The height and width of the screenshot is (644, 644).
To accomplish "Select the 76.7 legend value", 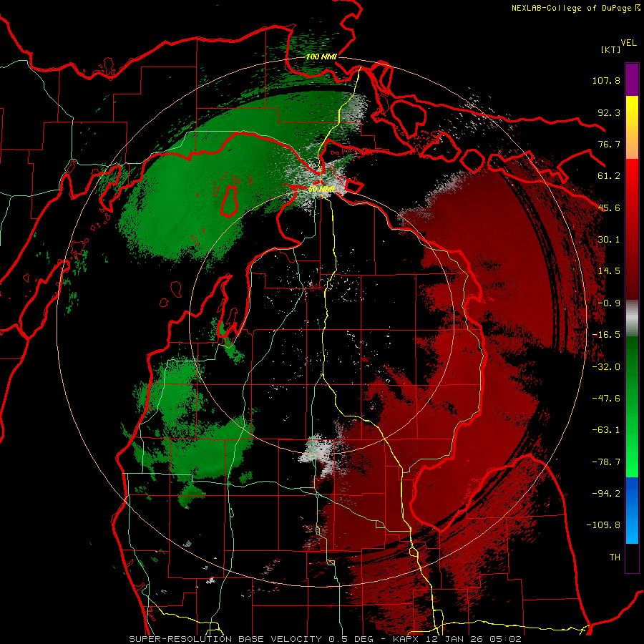I will click(x=609, y=144).
